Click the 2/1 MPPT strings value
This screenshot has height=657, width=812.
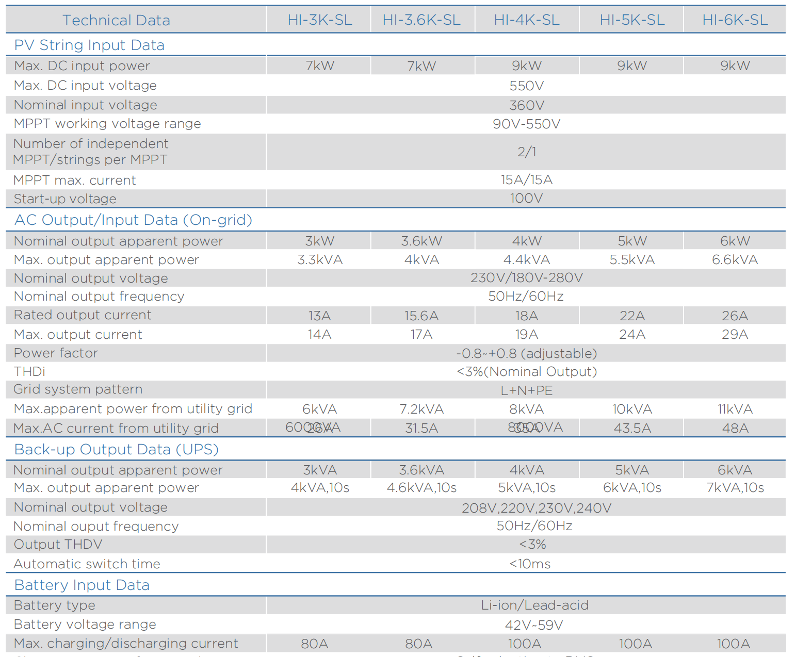[x=527, y=152]
